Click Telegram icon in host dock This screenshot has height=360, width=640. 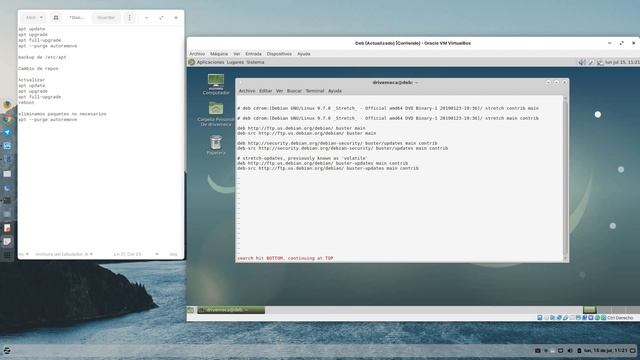point(7,132)
